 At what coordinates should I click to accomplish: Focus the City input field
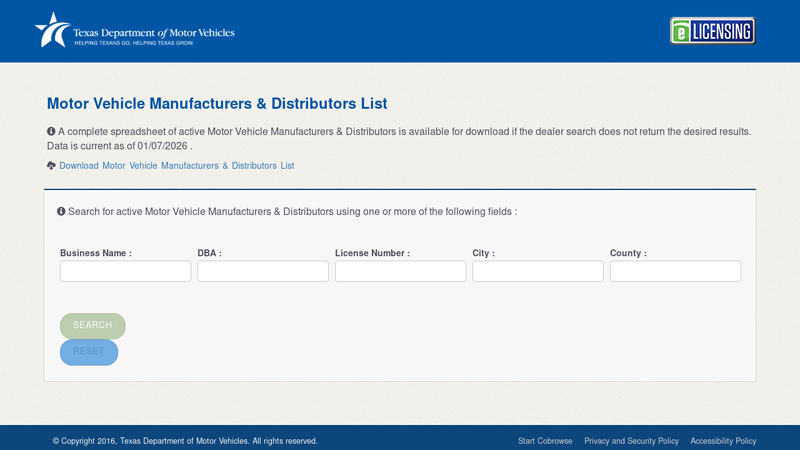click(538, 271)
